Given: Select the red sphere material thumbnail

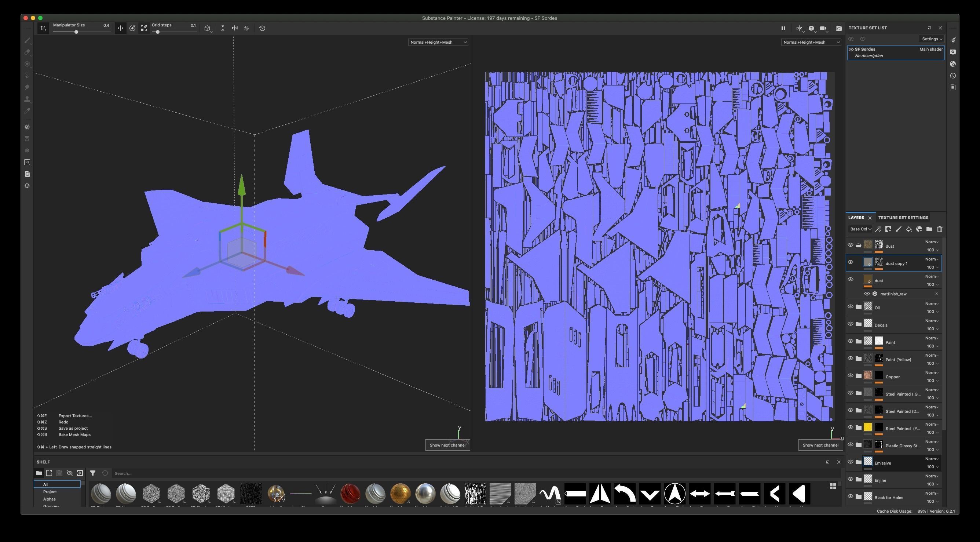Looking at the screenshot, I should pyautogui.click(x=350, y=493).
